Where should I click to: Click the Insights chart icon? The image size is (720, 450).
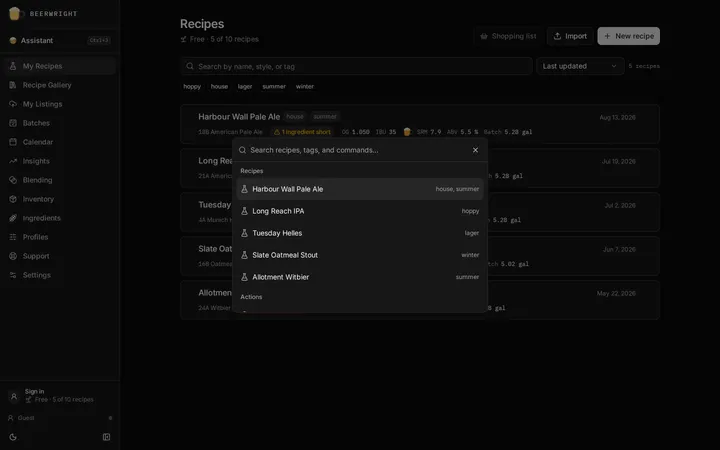[x=13, y=161]
